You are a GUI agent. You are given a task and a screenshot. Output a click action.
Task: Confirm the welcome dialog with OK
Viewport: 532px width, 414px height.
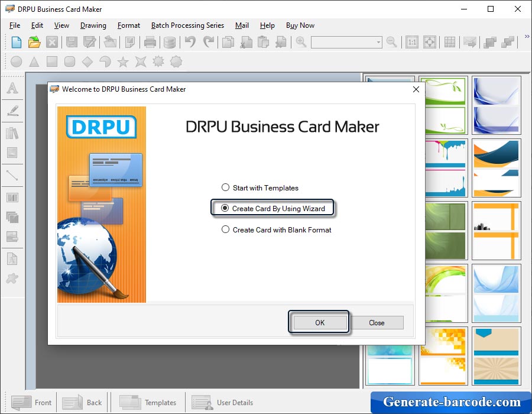[x=320, y=323]
